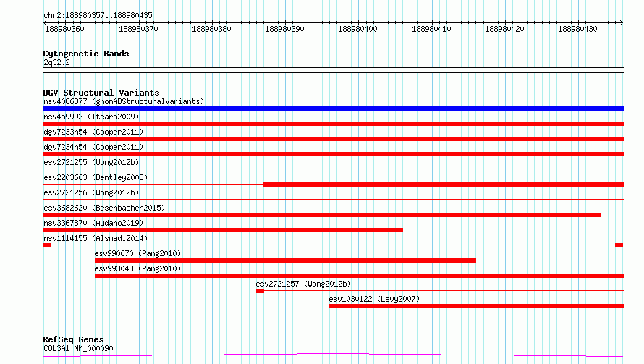Click the nsv4086377 gnomADStructuralVariants label
This screenshot has width=644, height=364.
tap(124, 101)
